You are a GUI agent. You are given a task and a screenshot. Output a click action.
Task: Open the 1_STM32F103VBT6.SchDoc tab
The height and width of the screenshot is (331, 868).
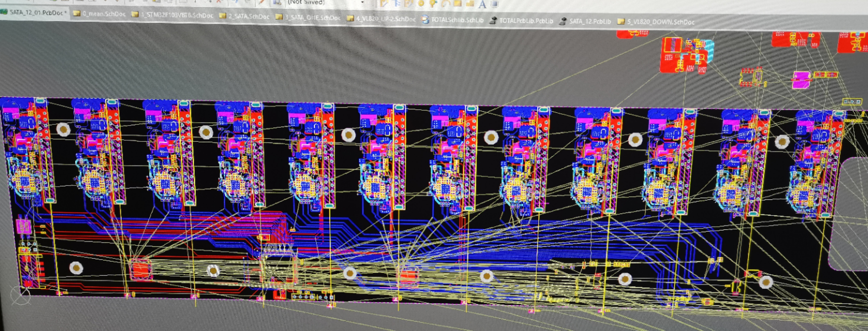[x=173, y=15]
